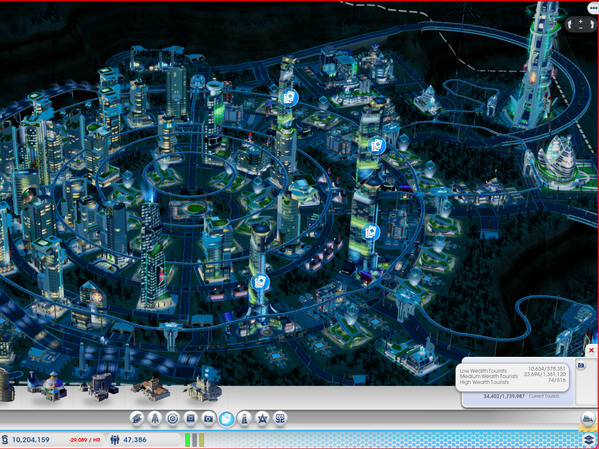Click the topmost casino cards marker on the map

289,97
